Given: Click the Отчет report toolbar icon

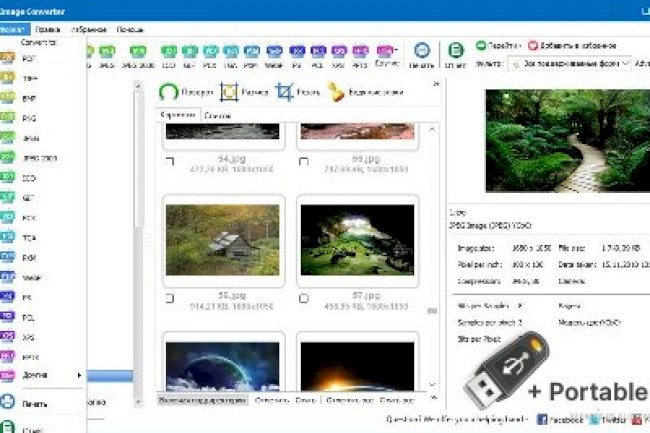Looking at the screenshot, I should coord(456,56).
